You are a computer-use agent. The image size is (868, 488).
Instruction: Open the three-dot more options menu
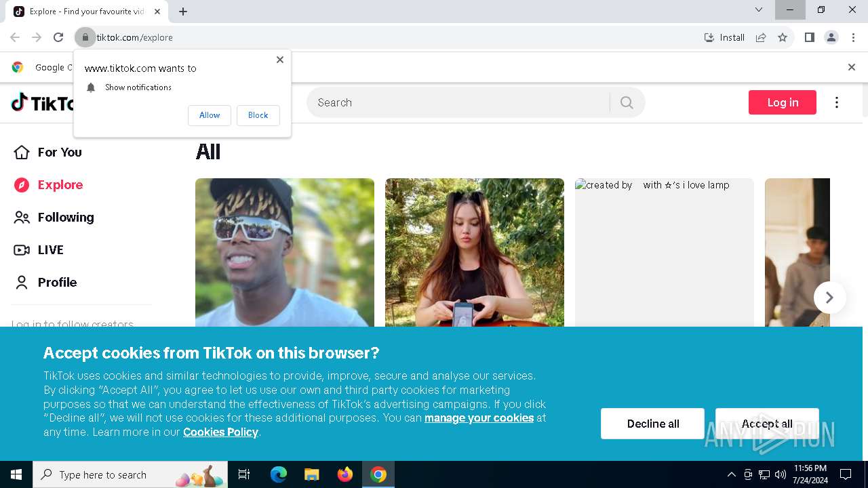837,102
